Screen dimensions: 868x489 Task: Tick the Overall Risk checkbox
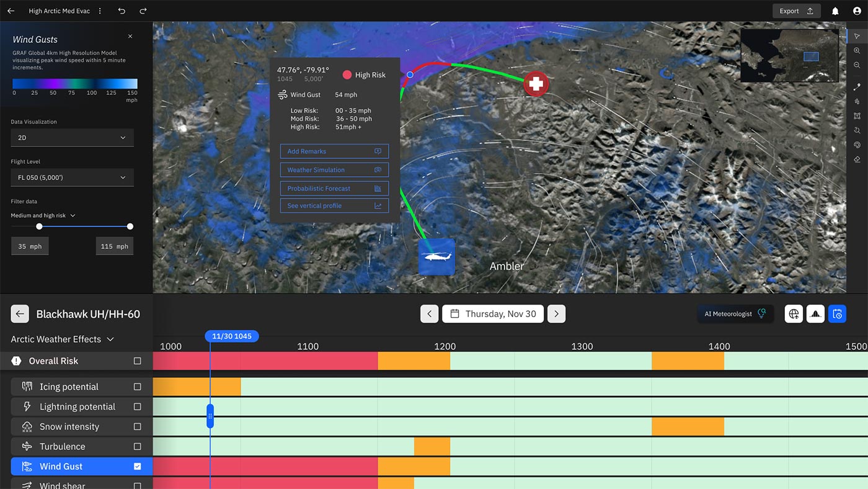point(138,361)
